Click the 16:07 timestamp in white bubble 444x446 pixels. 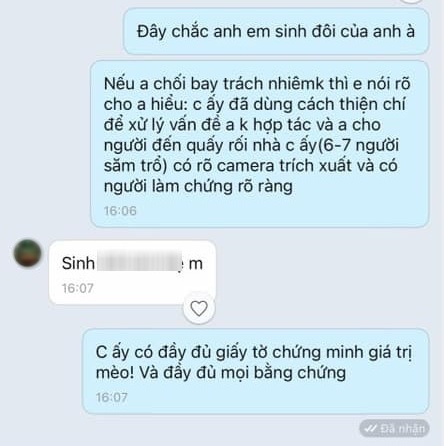point(78,288)
